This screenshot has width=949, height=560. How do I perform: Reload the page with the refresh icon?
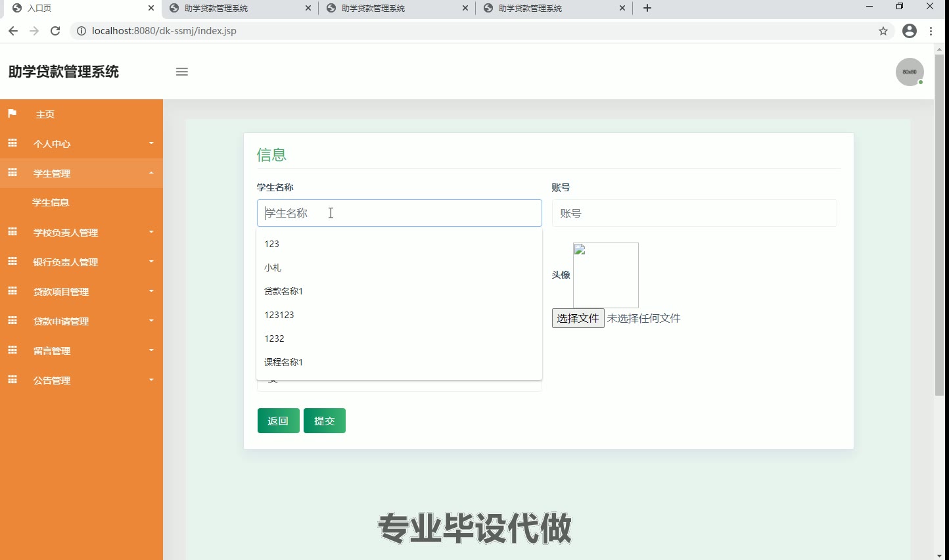click(55, 31)
